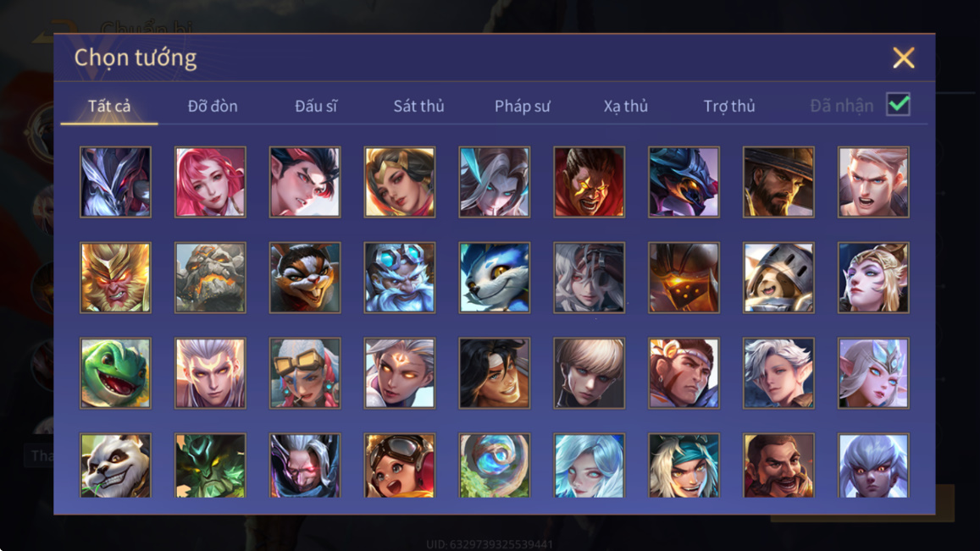Select the pink-haired female hero portrait
The image size is (980, 551).
click(x=210, y=182)
